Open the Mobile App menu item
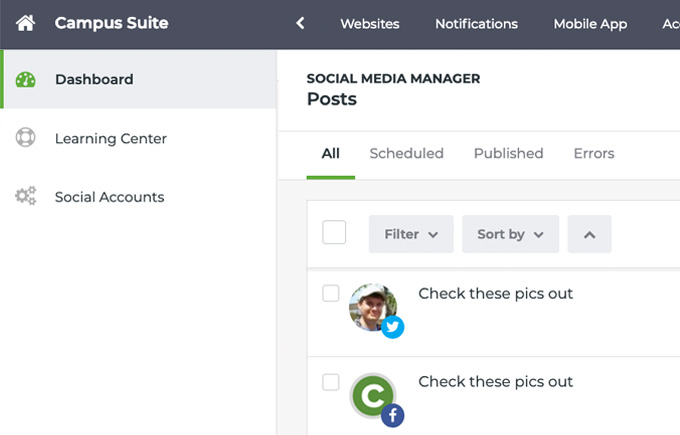This screenshot has width=680, height=435. 590,24
